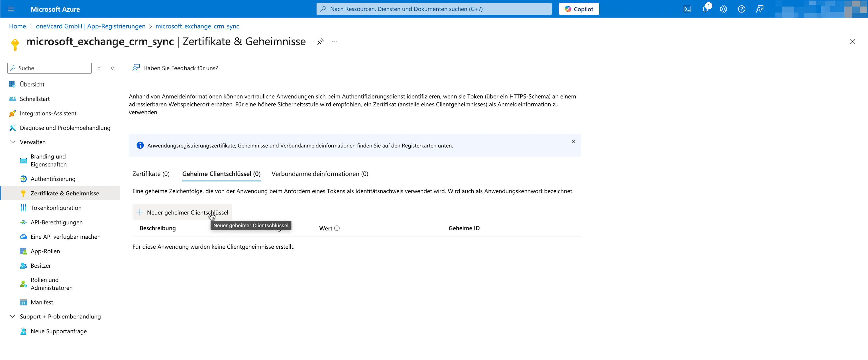868x360 pixels.
Task: Clear the sidebar Suche field
Action: click(99, 68)
